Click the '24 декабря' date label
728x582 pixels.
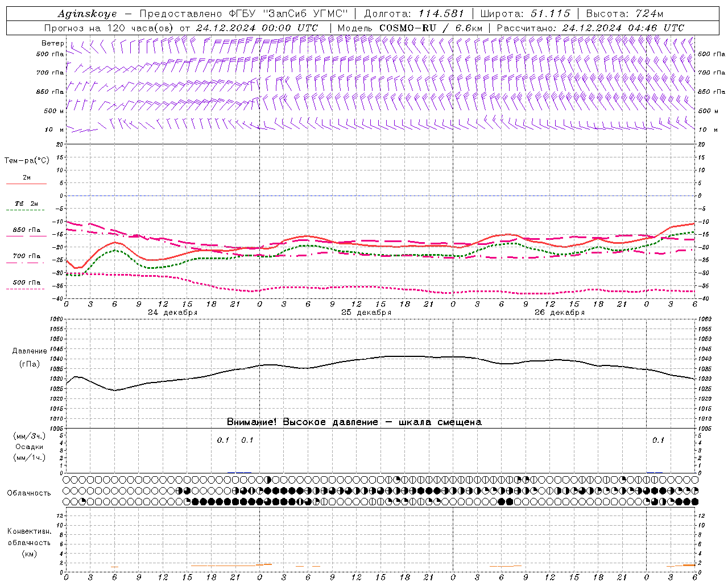pyautogui.click(x=173, y=313)
